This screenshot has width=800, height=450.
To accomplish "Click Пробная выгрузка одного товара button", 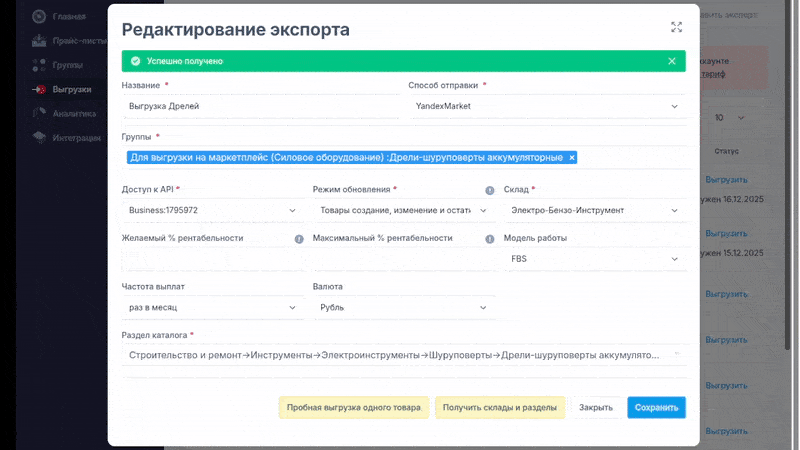I will point(354,407).
